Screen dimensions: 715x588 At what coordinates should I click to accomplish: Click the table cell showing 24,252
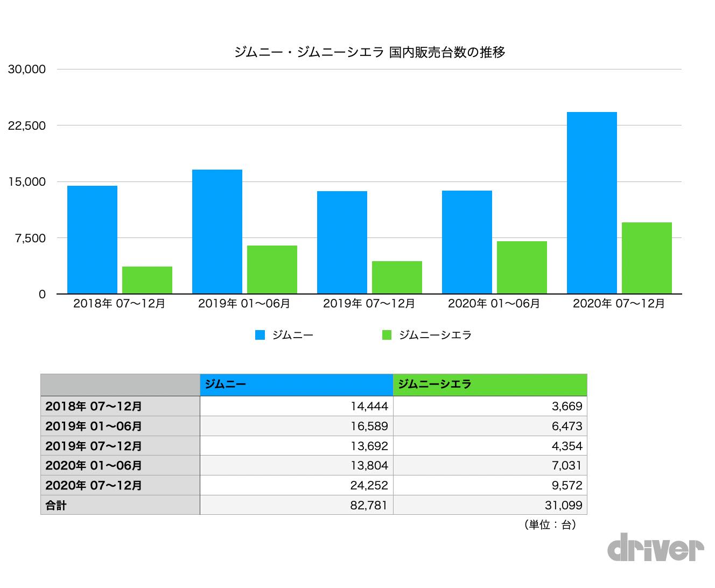pyautogui.click(x=297, y=485)
